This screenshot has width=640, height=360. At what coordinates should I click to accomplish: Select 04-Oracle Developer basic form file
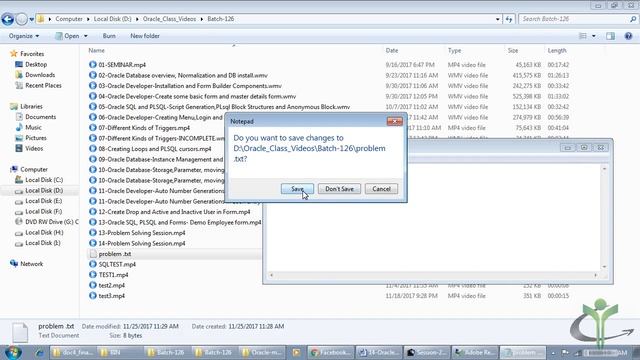click(x=197, y=96)
